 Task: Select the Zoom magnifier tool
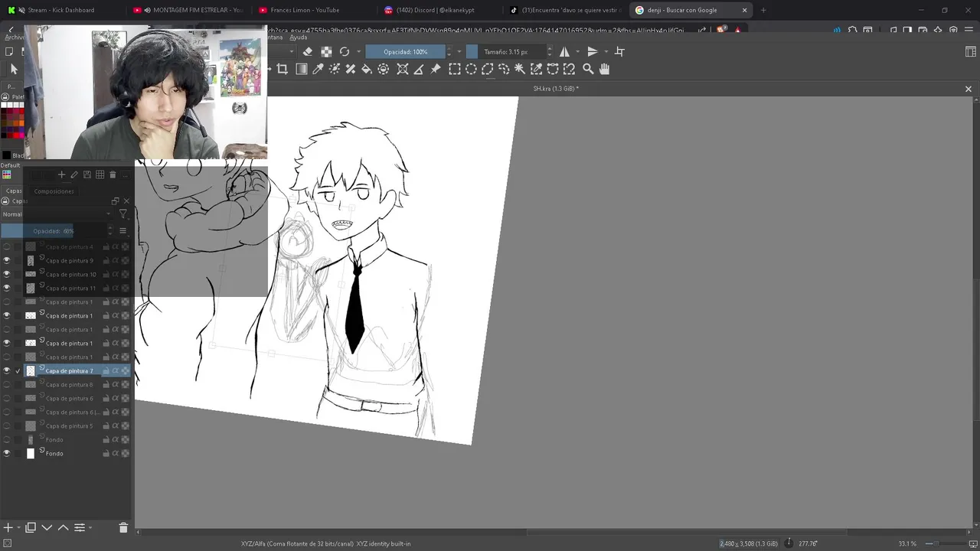(588, 69)
